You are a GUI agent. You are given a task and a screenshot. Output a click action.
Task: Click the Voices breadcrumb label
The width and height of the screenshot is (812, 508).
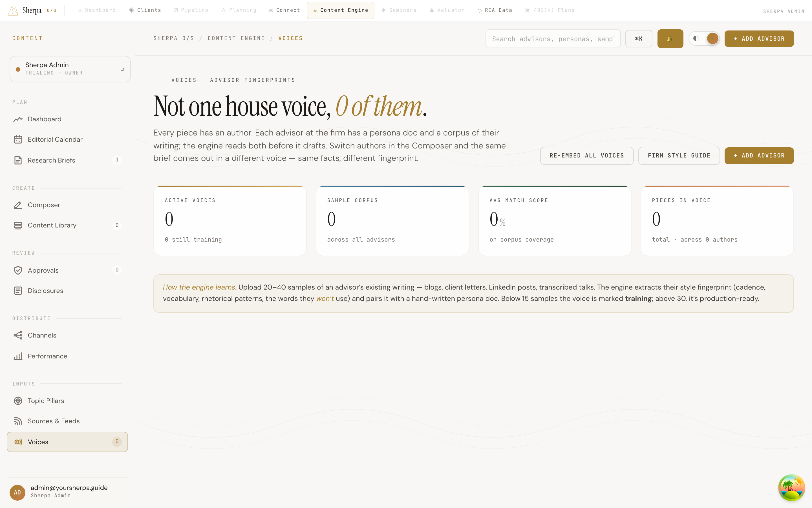click(291, 38)
